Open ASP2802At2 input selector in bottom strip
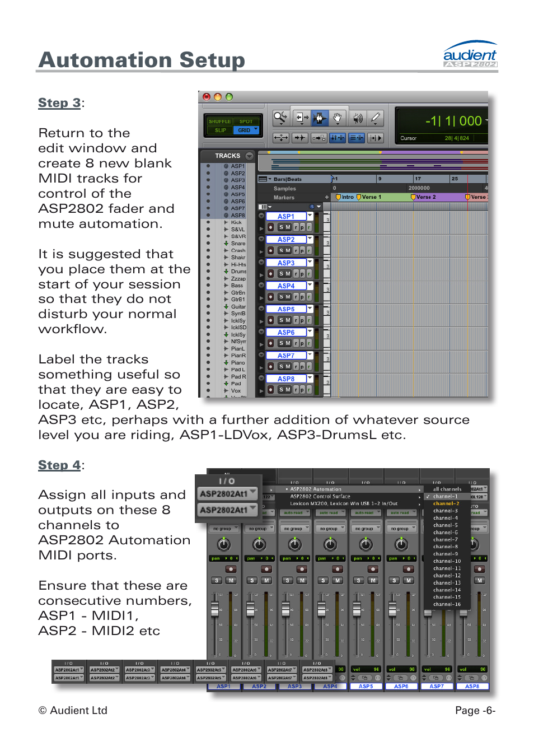This screenshot has width=534, height=756. click(x=104, y=670)
